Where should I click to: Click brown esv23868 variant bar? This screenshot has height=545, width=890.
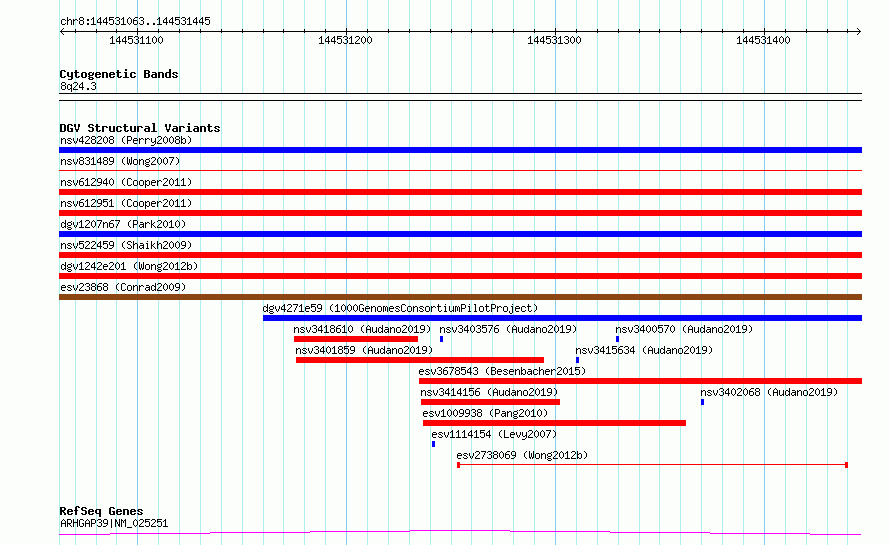tap(460, 297)
